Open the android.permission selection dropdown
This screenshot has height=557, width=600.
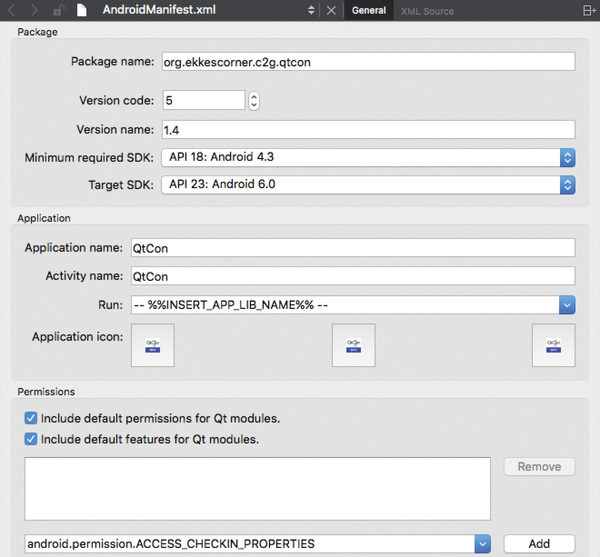coord(482,543)
